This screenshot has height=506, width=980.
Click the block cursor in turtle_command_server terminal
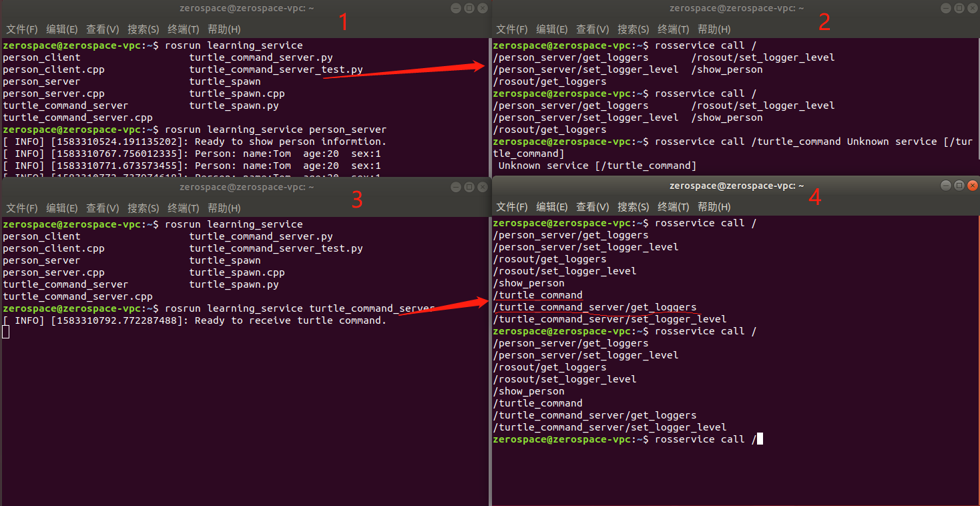click(5, 332)
